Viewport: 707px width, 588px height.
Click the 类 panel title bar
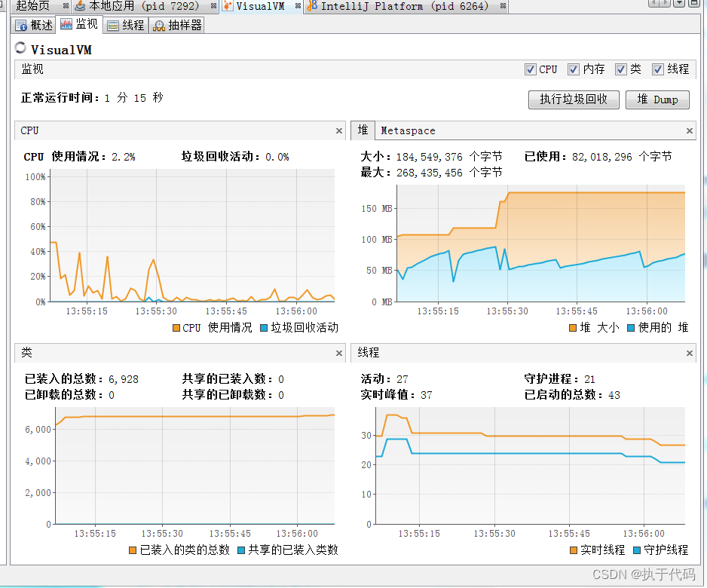click(180, 353)
